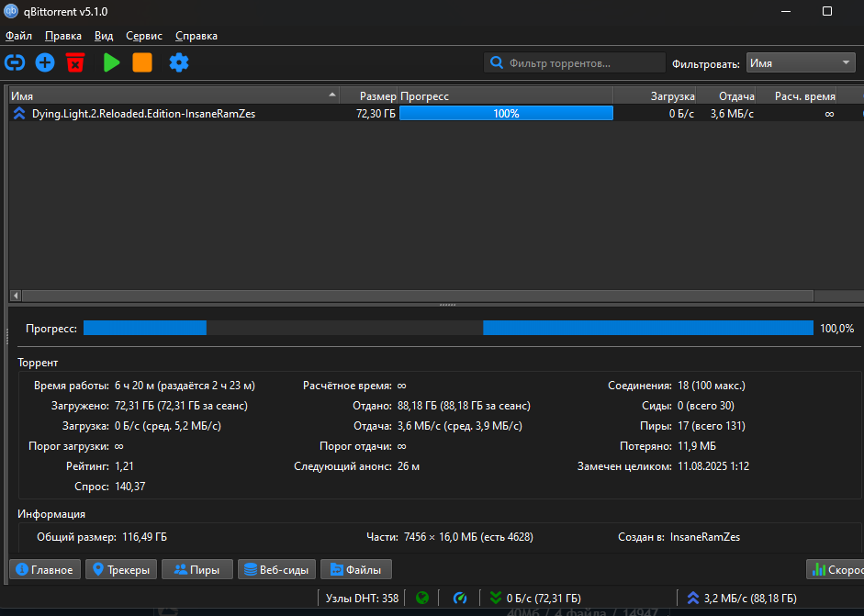Click the splitter handle between list and details

(x=447, y=305)
